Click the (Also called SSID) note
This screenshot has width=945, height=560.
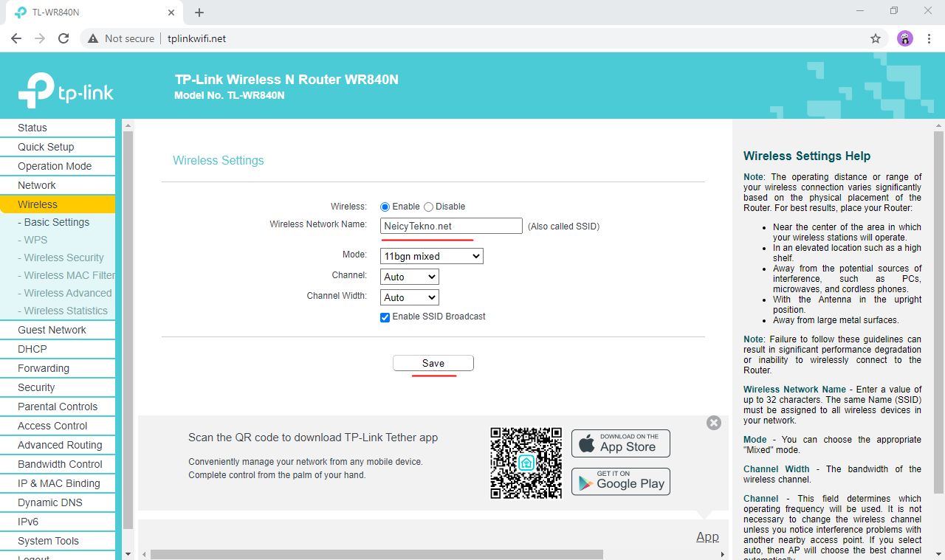tap(563, 227)
